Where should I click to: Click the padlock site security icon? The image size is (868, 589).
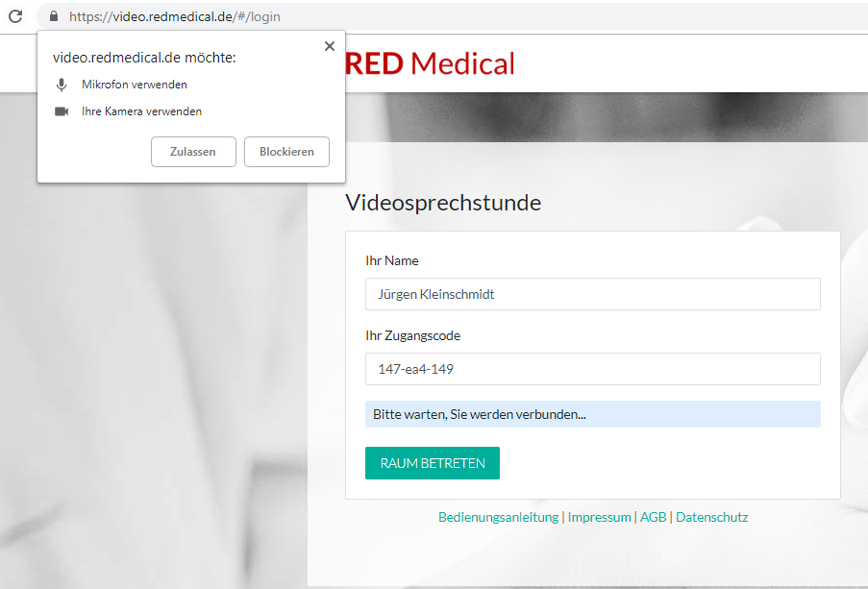coord(53,16)
